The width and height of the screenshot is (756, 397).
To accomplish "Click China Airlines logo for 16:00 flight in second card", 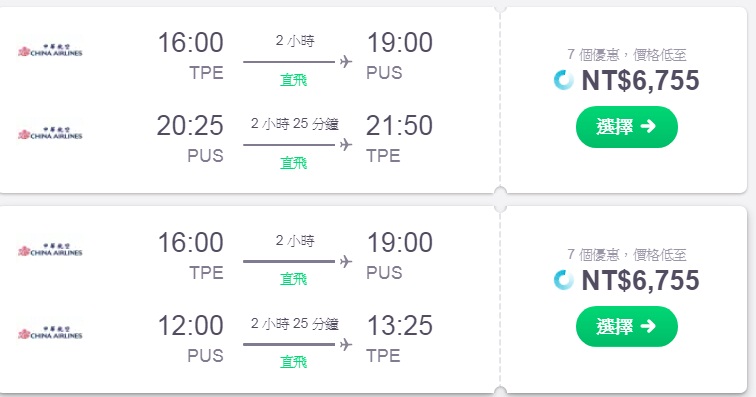I will point(50,250).
